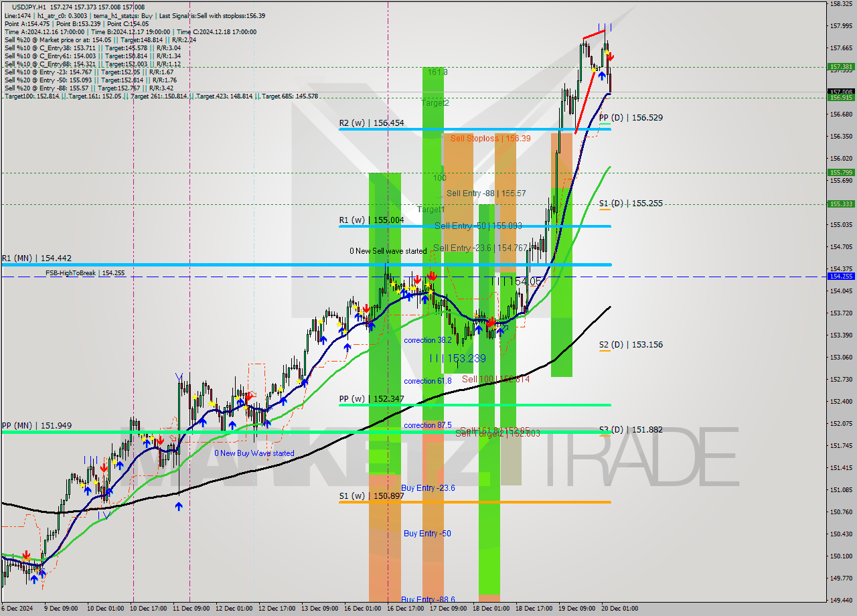This screenshot has width=857, height=616.
Task: Click the 'Buy Entry -23.6' label
Action: pyautogui.click(x=428, y=488)
